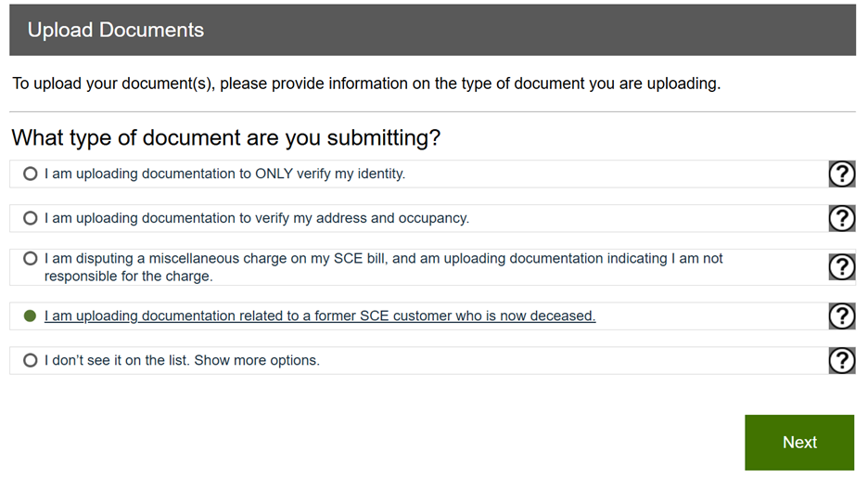Click the horizontal divider line below the instructions
This screenshot has width=868, height=477.
pyautogui.click(x=432, y=112)
